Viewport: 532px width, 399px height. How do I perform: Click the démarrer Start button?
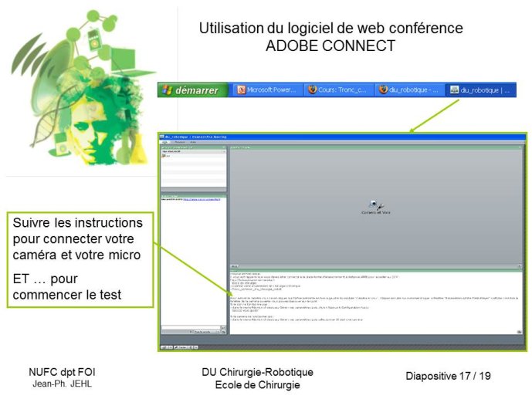(x=193, y=90)
